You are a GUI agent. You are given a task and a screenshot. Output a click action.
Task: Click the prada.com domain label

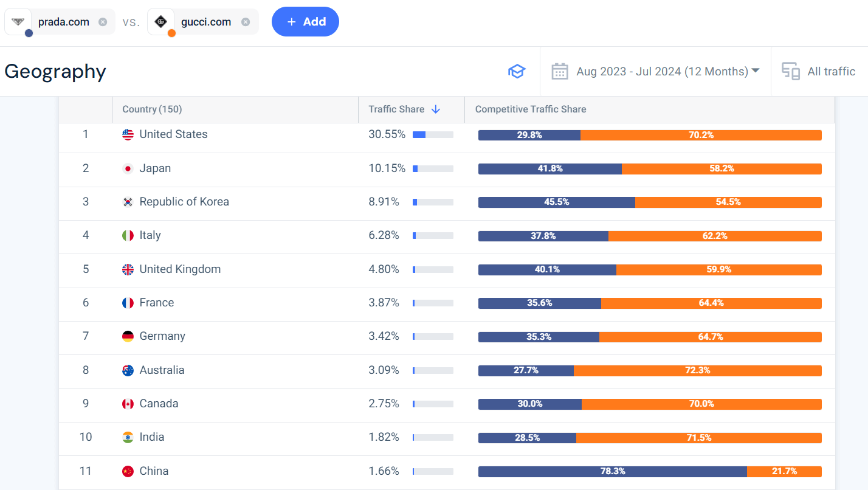click(64, 22)
